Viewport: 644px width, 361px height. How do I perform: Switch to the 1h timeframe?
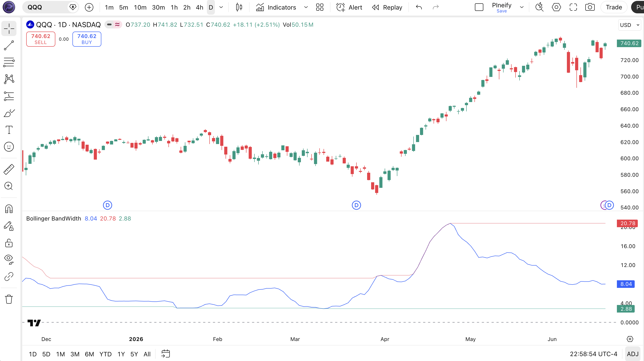pyautogui.click(x=174, y=7)
